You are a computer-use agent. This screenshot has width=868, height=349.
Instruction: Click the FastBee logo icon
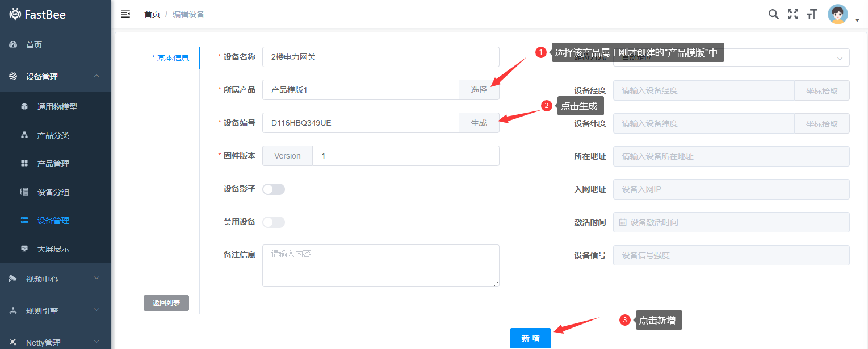pyautogui.click(x=15, y=15)
